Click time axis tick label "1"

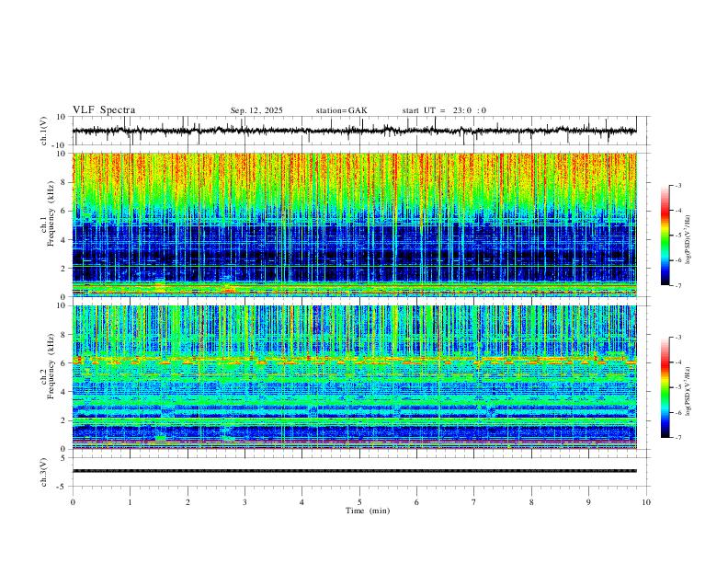131,502
